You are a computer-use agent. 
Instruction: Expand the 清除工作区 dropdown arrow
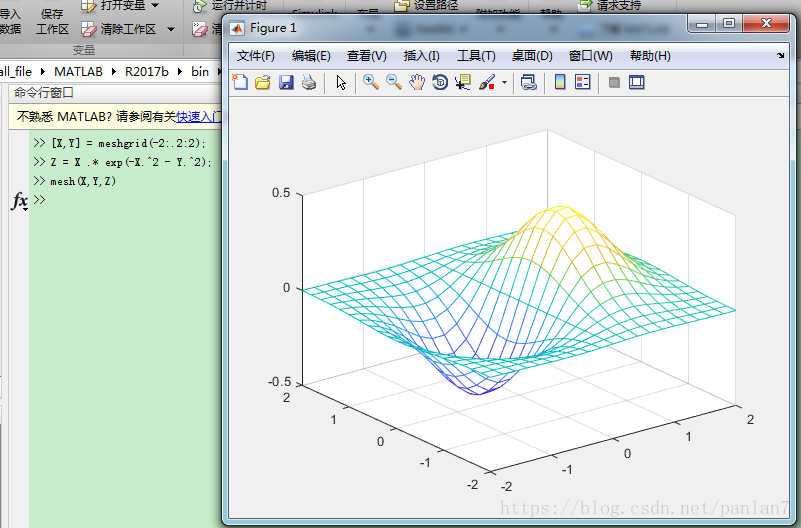pos(170,29)
